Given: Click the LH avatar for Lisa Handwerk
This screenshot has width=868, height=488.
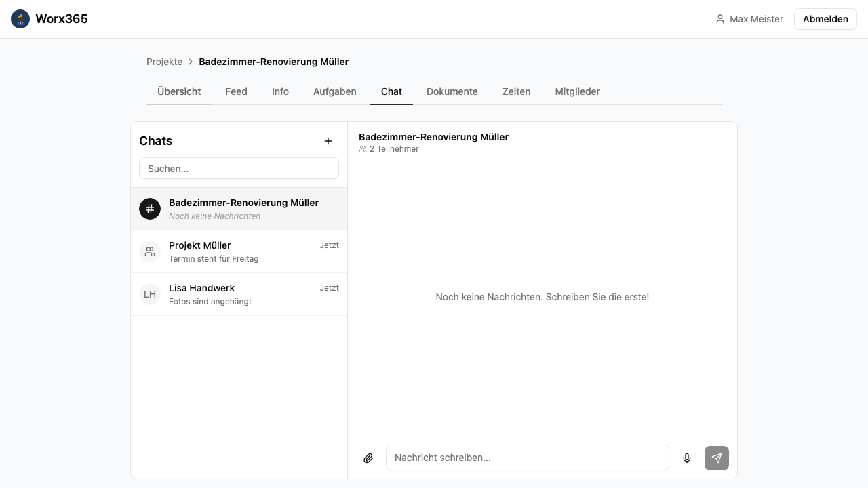Looking at the screenshot, I should (x=150, y=294).
